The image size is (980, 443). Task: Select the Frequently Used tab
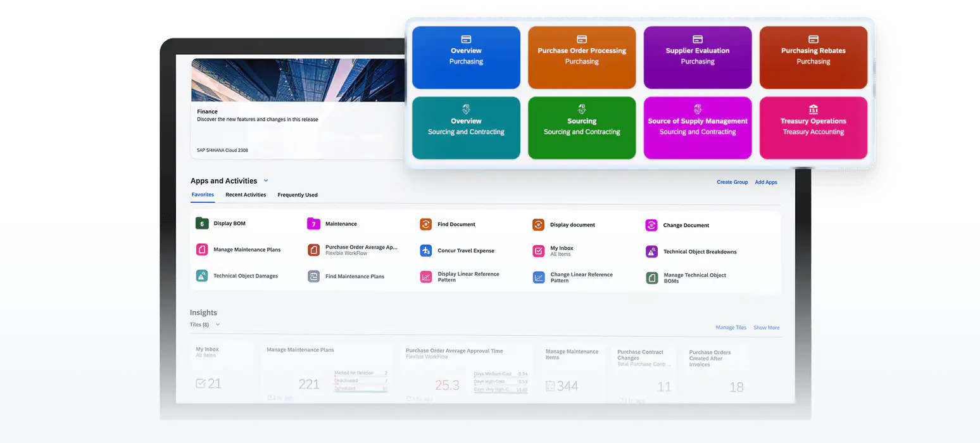[298, 195]
